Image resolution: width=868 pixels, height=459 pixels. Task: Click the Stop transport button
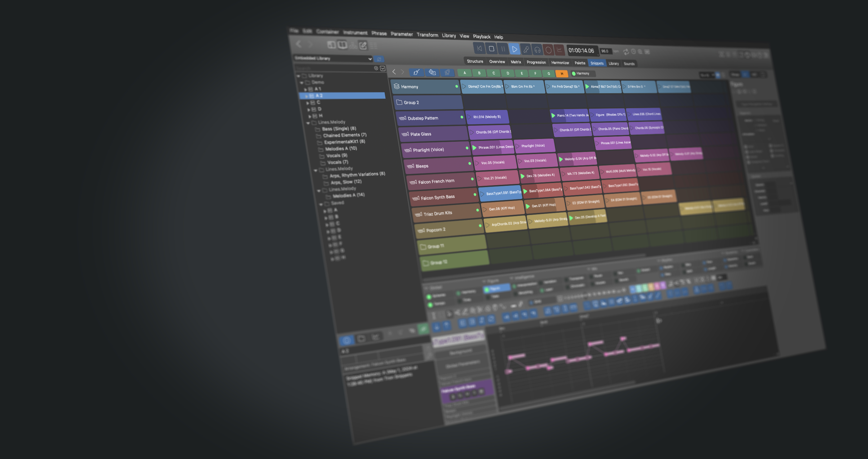(x=491, y=48)
